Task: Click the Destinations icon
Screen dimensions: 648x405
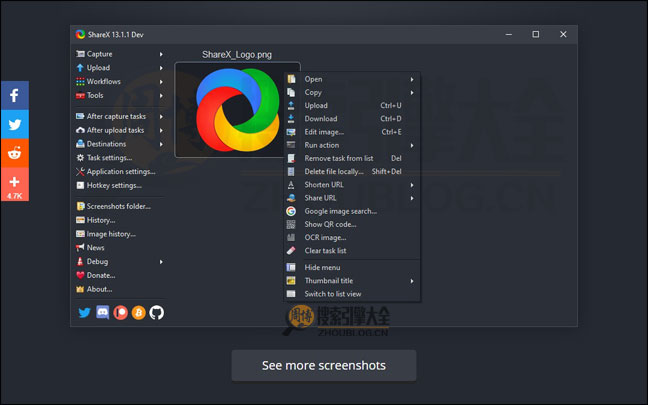Action: (x=80, y=144)
